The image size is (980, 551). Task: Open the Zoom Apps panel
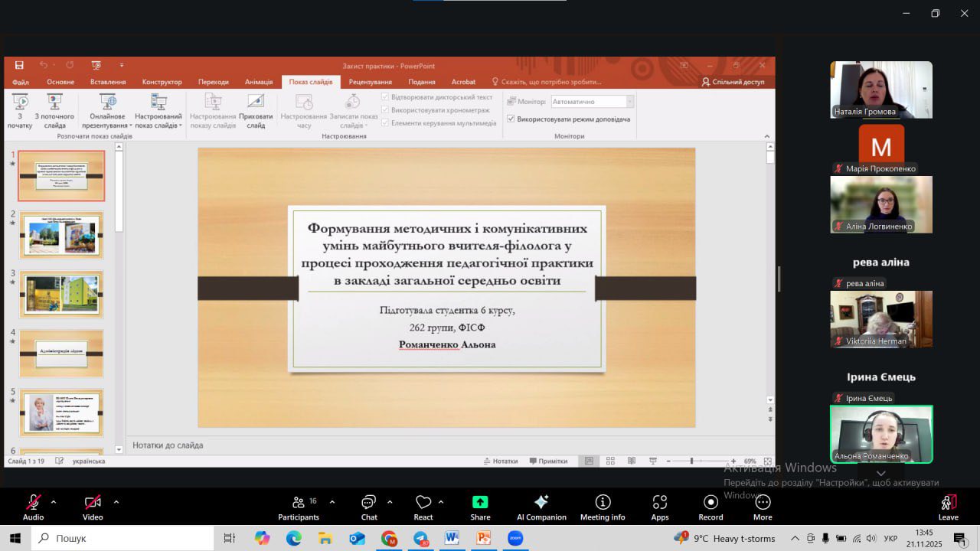click(x=660, y=507)
